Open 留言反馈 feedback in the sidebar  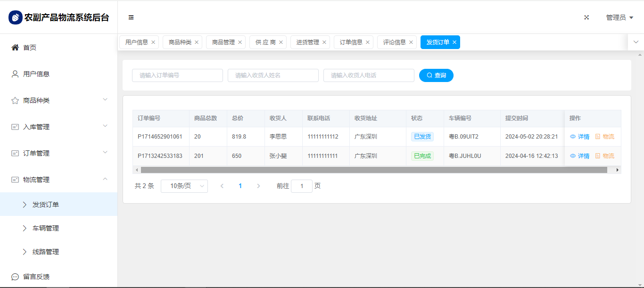coord(36,277)
